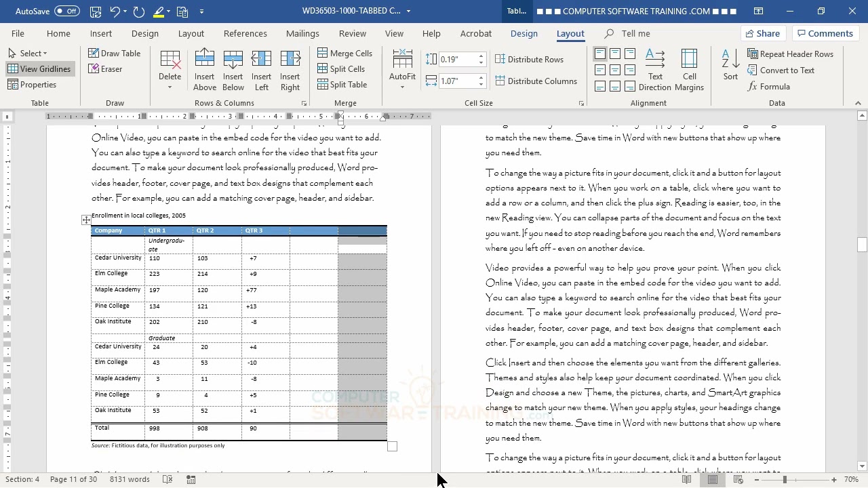Click the Text Highlight Color icon
868x488 pixels.
tap(159, 12)
